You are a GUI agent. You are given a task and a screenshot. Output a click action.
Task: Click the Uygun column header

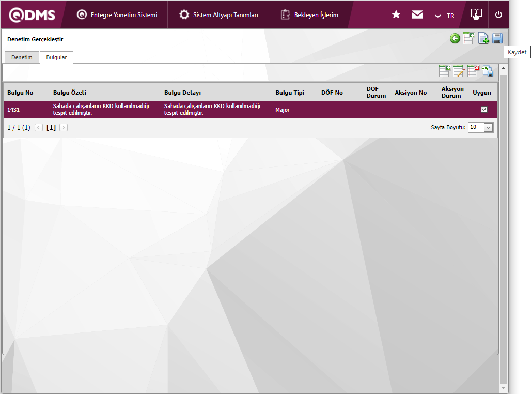coord(482,93)
